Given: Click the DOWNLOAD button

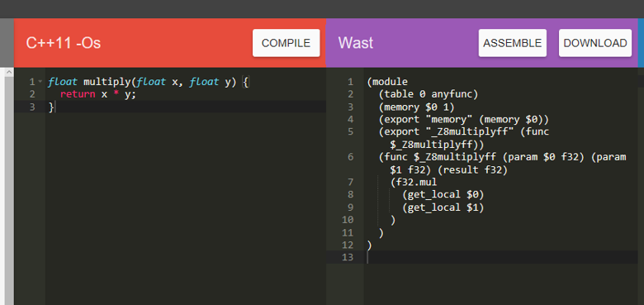Looking at the screenshot, I should 595,43.
